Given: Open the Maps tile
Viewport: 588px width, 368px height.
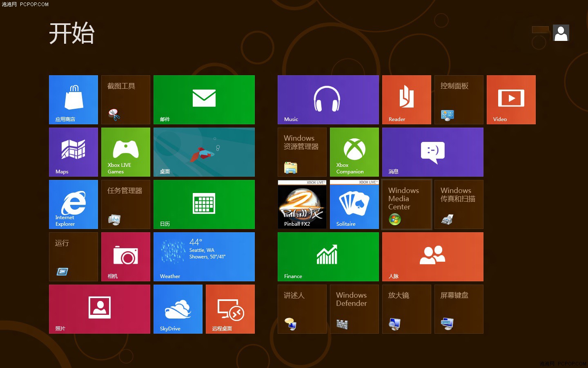Looking at the screenshot, I should coord(73,152).
